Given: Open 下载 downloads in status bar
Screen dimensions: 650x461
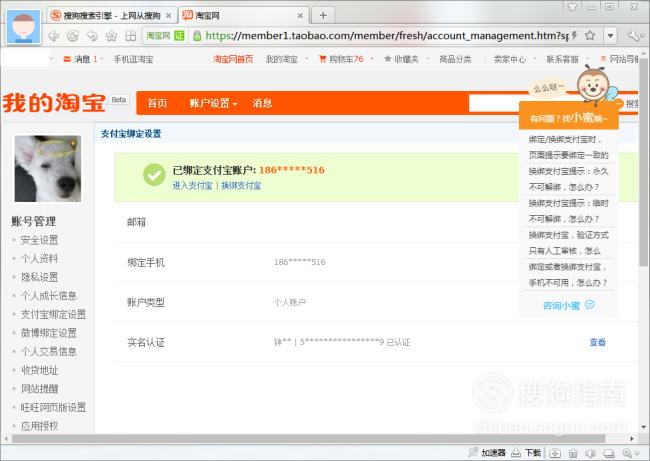Looking at the screenshot, I should pos(526,453).
